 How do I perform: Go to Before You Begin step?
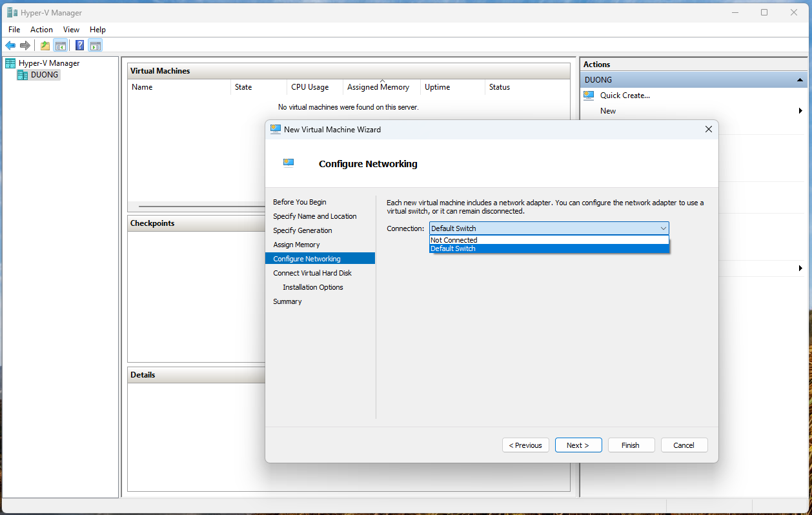299,202
